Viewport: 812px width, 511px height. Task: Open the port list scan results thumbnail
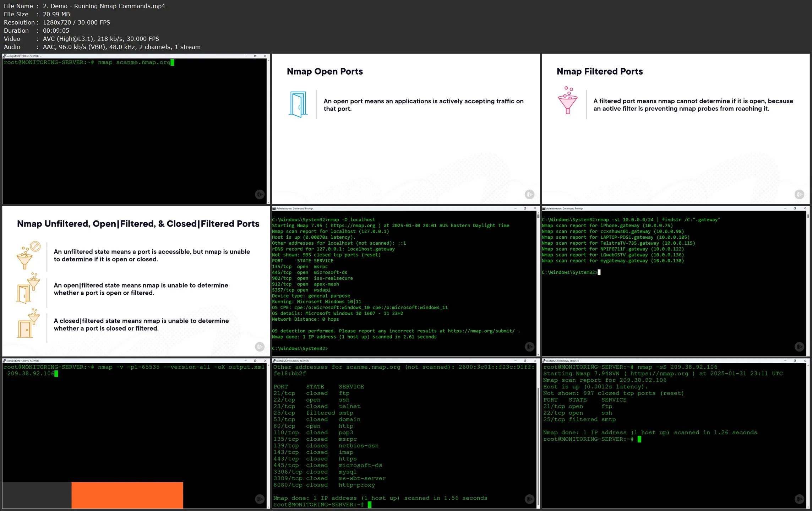(405, 433)
